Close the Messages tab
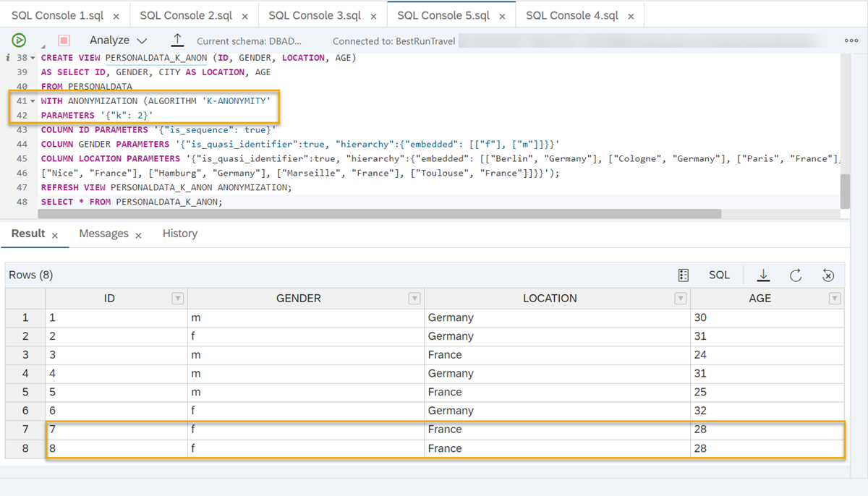 [138, 235]
